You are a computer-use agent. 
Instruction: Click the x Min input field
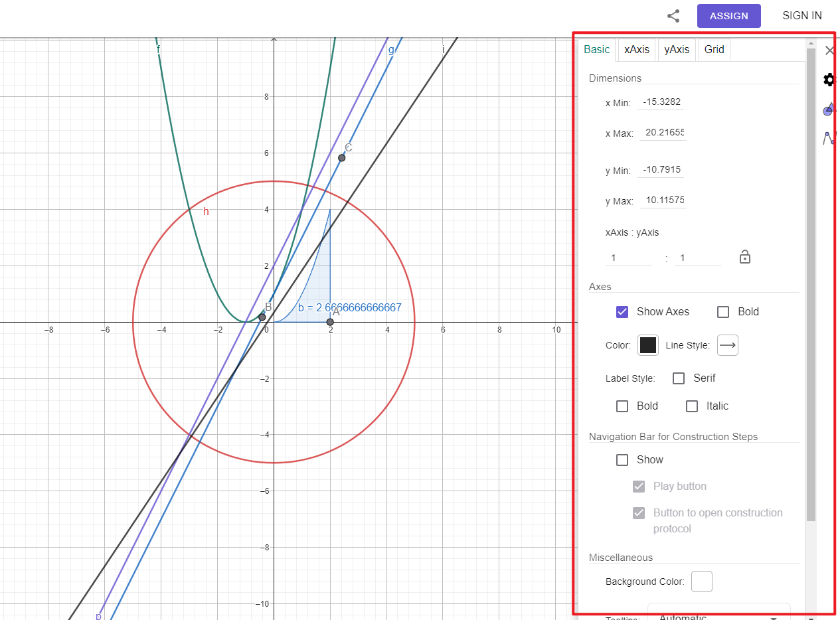click(x=662, y=102)
